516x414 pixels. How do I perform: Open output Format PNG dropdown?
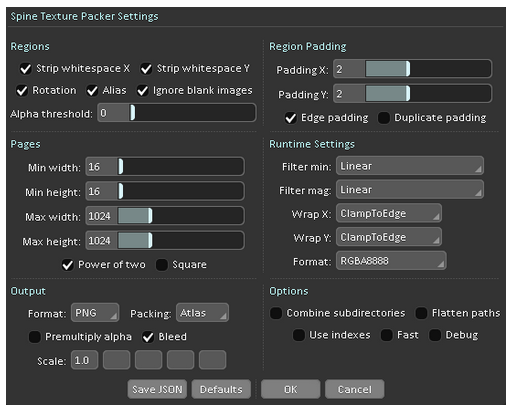point(95,313)
